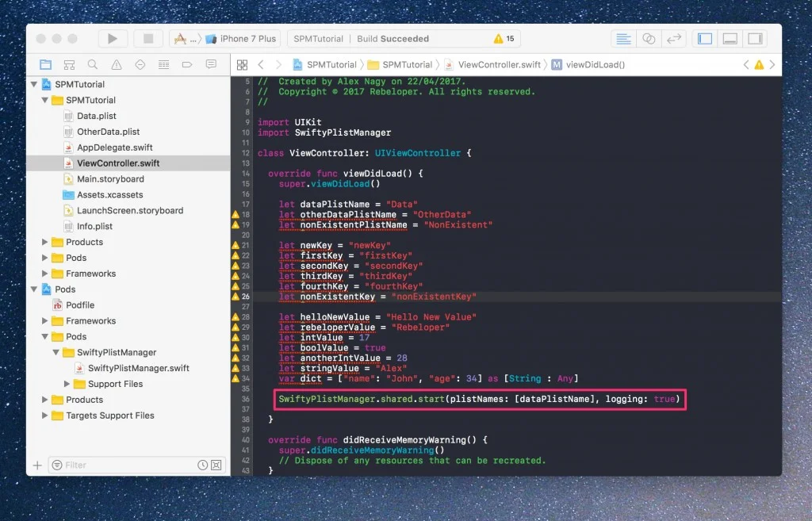Expand the Support Files folder

click(67, 384)
